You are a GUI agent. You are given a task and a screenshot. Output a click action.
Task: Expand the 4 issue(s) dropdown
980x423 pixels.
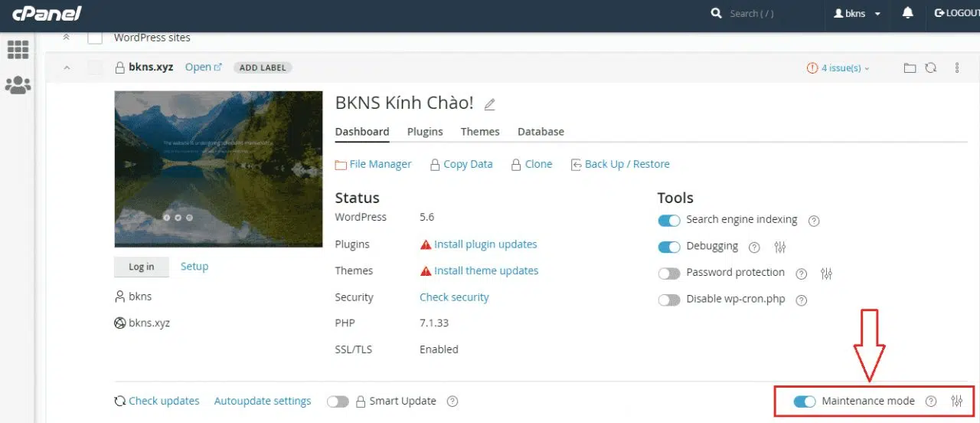click(838, 68)
